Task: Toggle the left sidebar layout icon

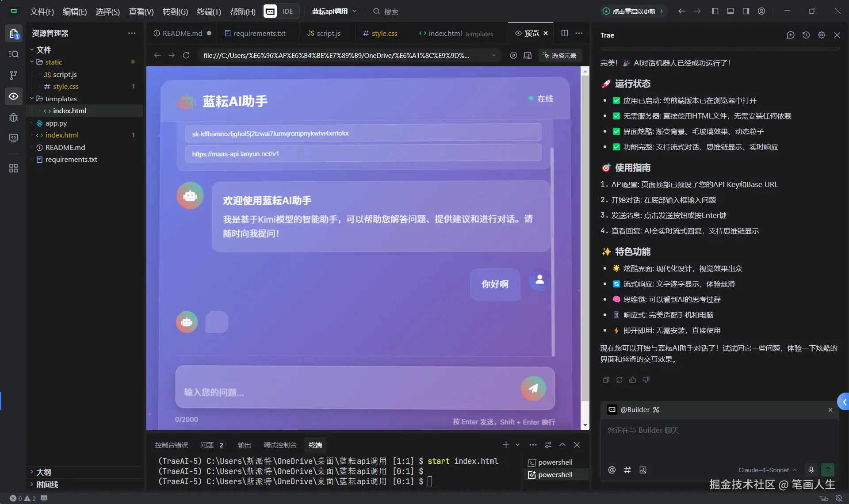Action: pos(715,11)
